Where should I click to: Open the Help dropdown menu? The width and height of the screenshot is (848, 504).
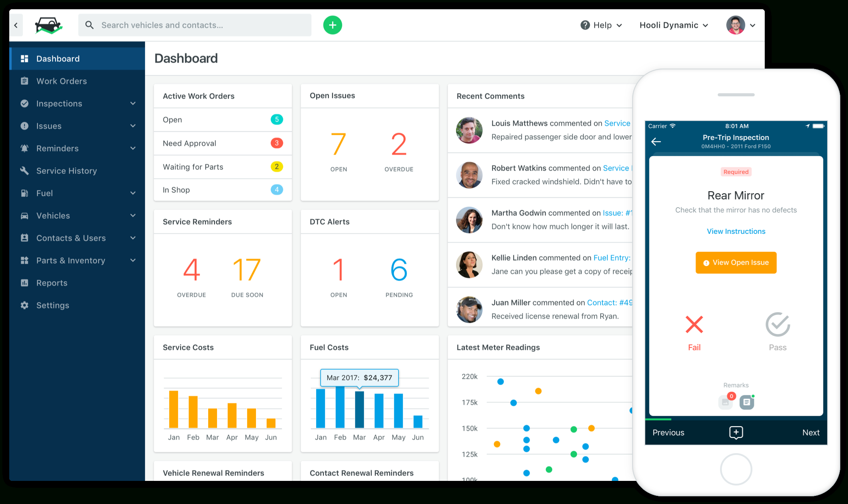[x=600, y=24]
